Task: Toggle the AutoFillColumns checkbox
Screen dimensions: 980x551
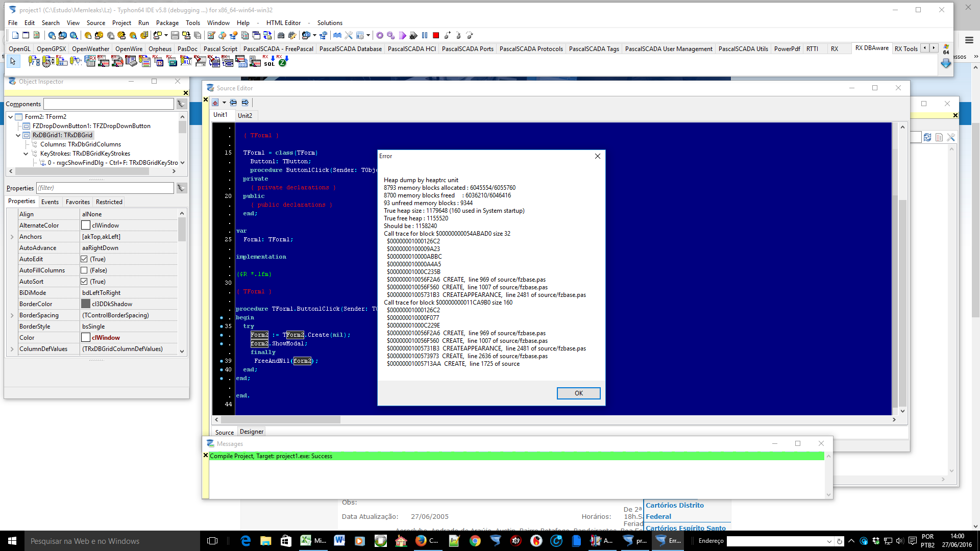Action: click(84, 270)
